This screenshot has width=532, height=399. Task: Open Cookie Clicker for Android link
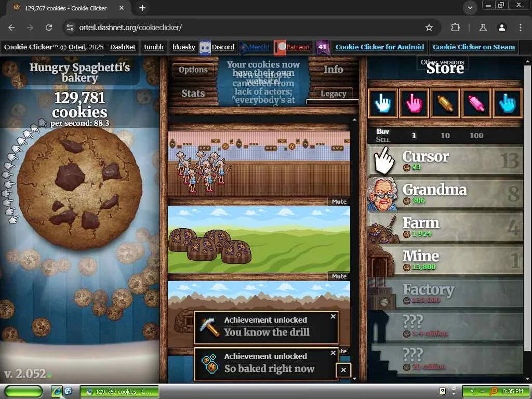click(380, 47)
